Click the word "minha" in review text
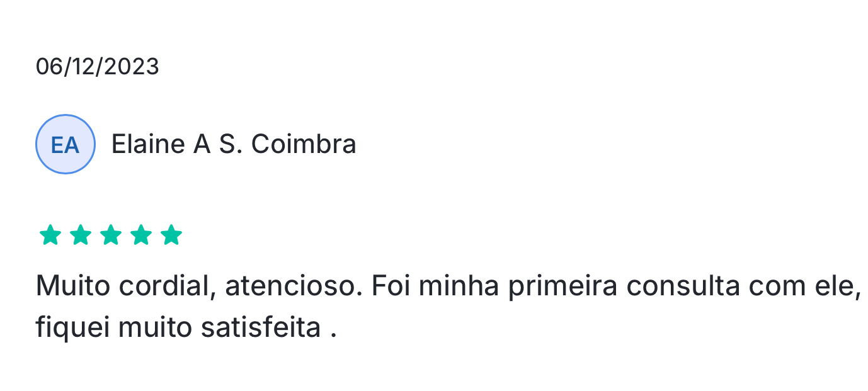The width and height of the screenshot is (868, 391). tap(459, 286)
